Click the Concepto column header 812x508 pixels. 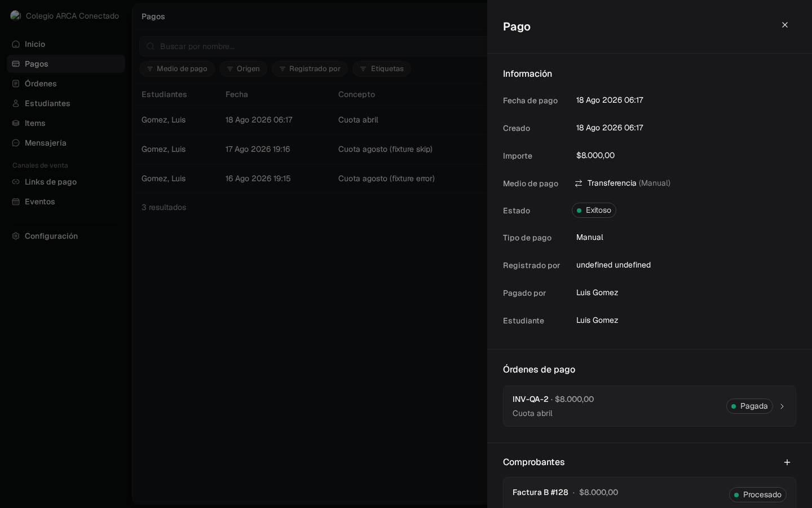(356, 94)
